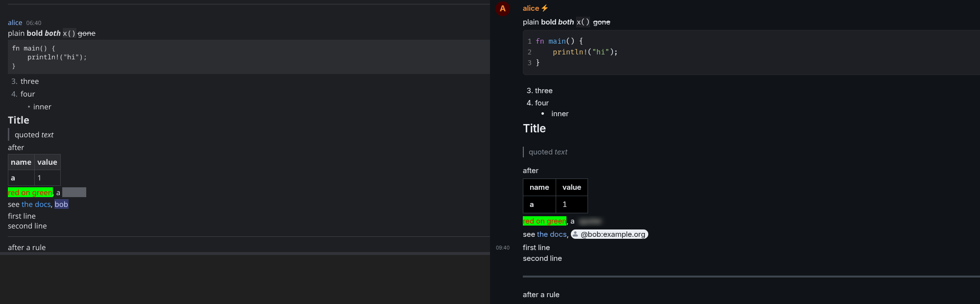The width and height of the screenshot is (980, 304).
Task: Click the 'value' table header in the right pane
Action: coord(572,187)
